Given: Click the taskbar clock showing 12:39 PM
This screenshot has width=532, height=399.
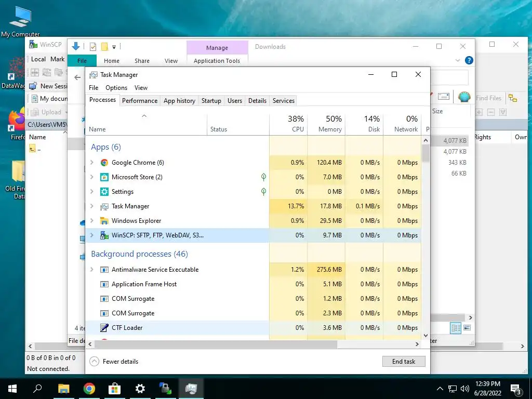Looking at the screenshot, I should (487, 389).
